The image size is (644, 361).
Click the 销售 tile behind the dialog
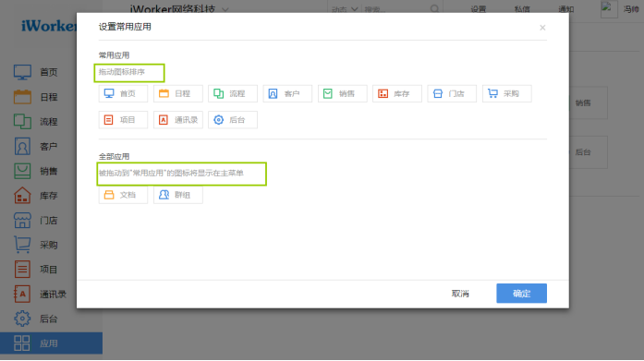pos(588,102)
